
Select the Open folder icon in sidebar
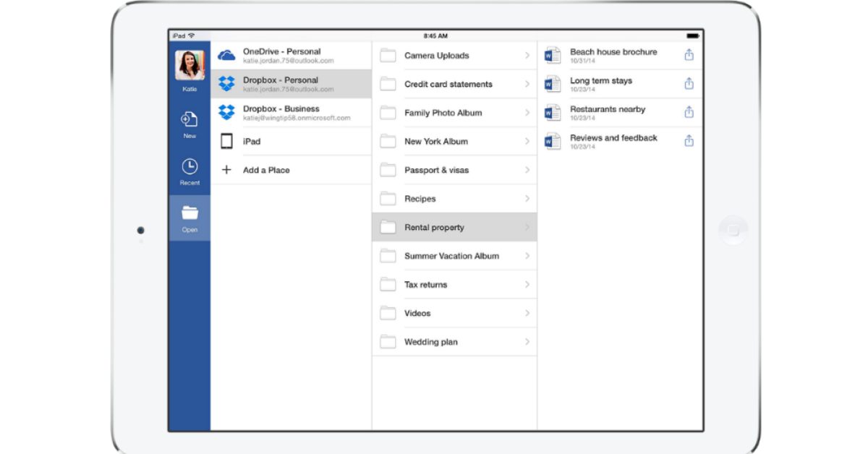click(190, 213)
